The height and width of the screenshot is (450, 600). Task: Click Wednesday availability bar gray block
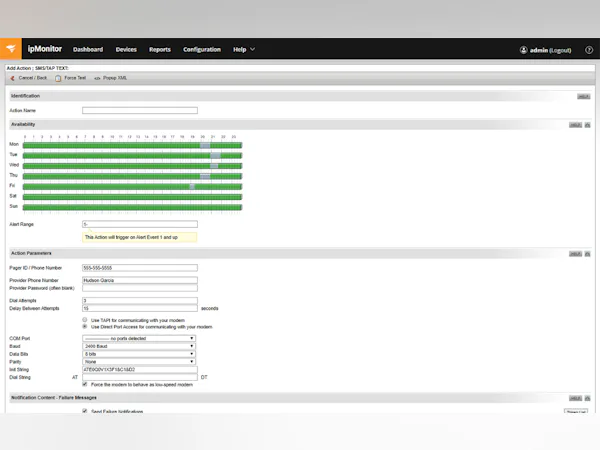[x=214, y=166]
